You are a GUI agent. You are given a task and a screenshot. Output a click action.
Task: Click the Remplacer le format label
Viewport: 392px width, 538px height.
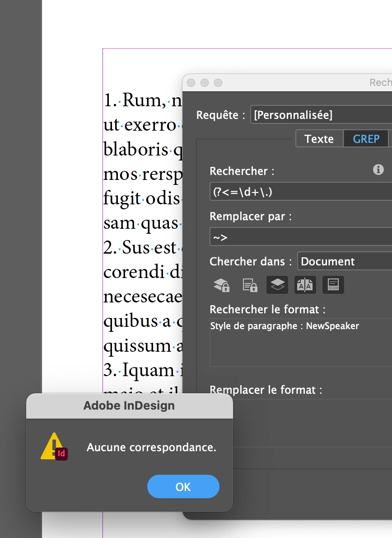point(266,390)
